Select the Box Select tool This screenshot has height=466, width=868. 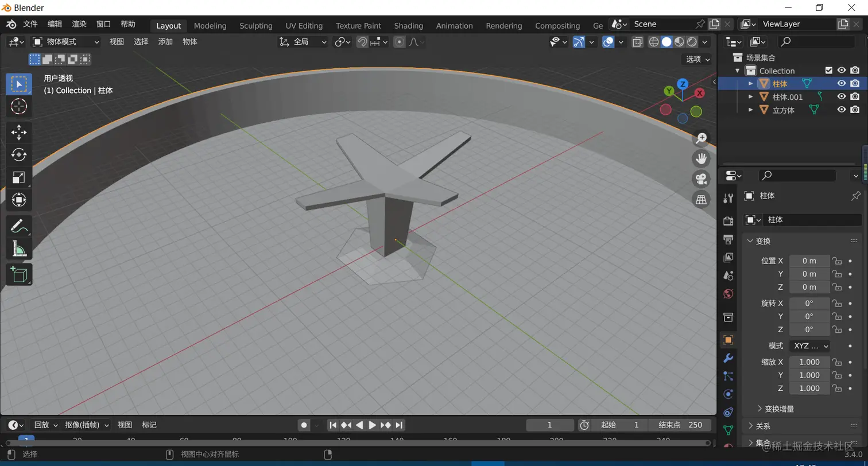[x=19, y=84]
